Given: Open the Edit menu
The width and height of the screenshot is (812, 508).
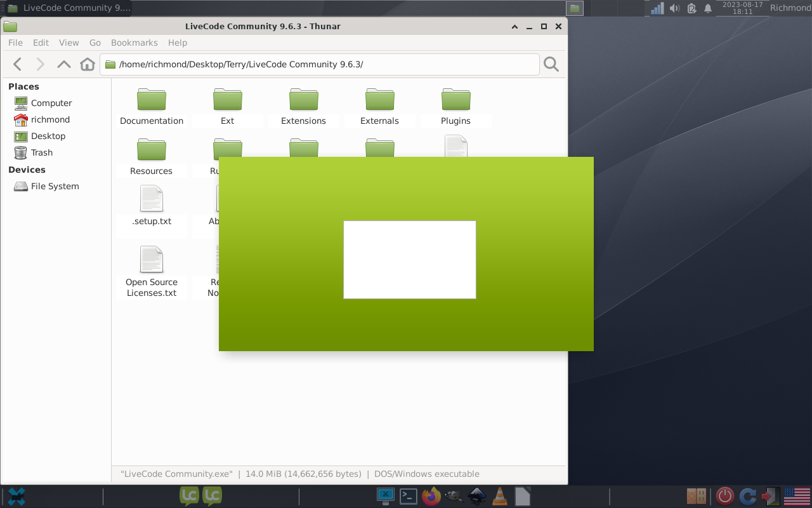Looking at the screenshot, I should (x=41, y=43).
